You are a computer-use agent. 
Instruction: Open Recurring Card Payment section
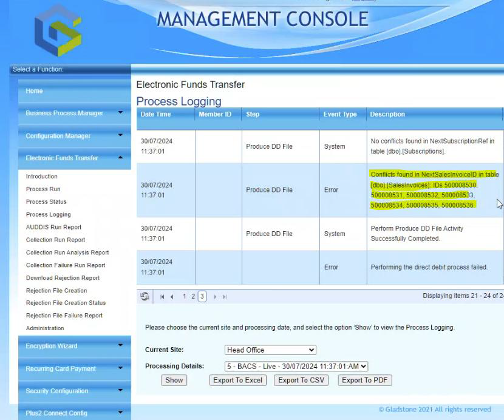click(75, 368)
